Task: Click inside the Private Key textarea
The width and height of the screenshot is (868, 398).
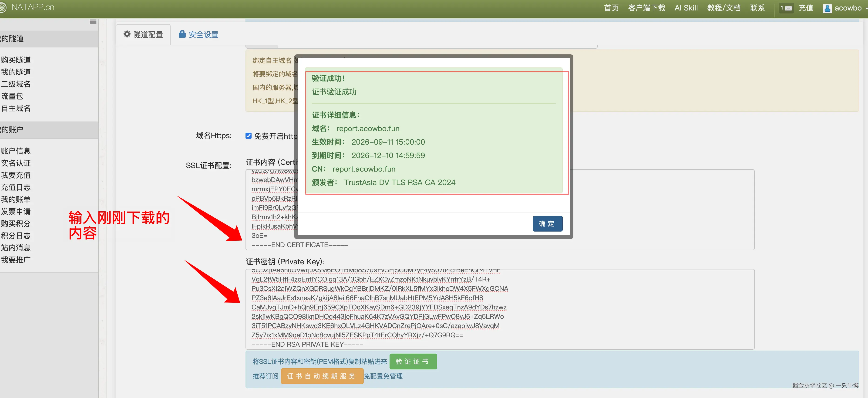Action: [500, 309]
